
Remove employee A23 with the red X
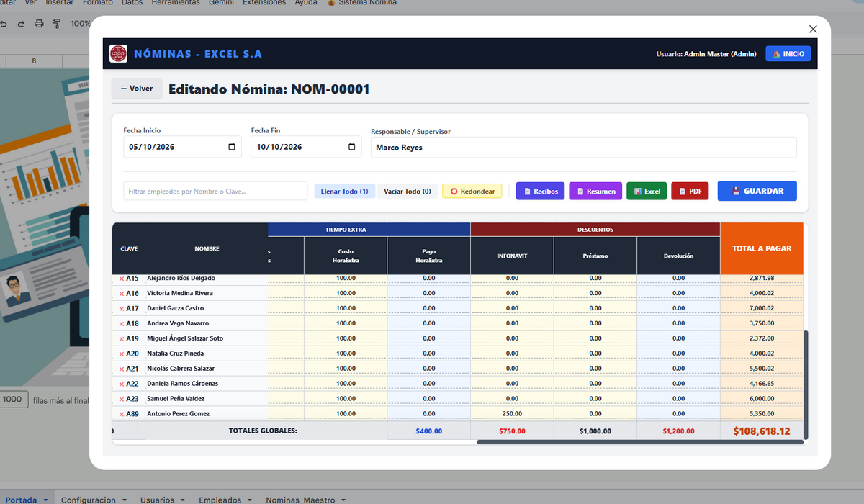click(x=121, y=400)
